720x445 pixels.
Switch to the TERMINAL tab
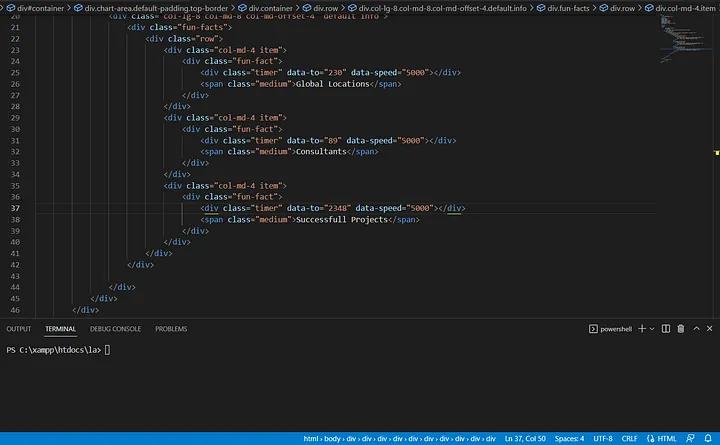(x=60, y=329)
